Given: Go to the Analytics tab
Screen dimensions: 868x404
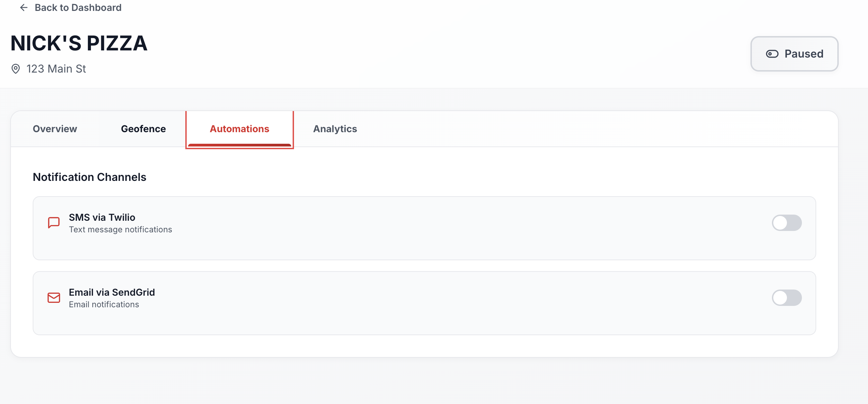Looking at the screenshot, I should coord(335,129).
